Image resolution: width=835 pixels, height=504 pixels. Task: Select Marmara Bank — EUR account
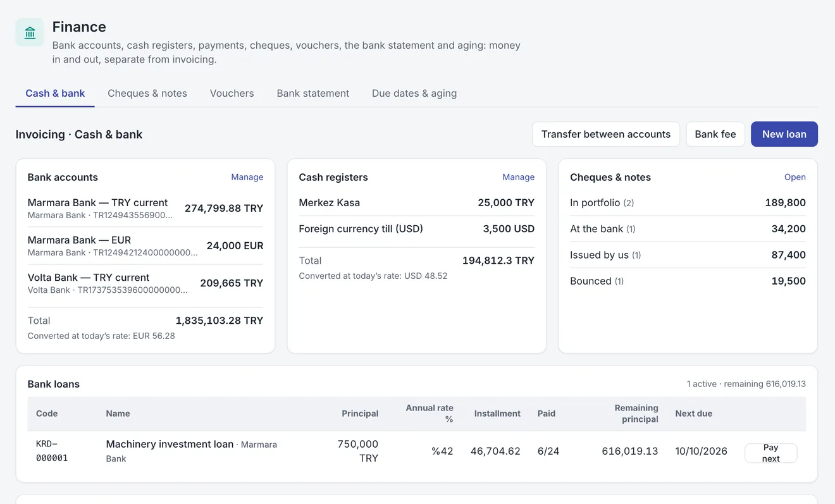click(145, 245)
